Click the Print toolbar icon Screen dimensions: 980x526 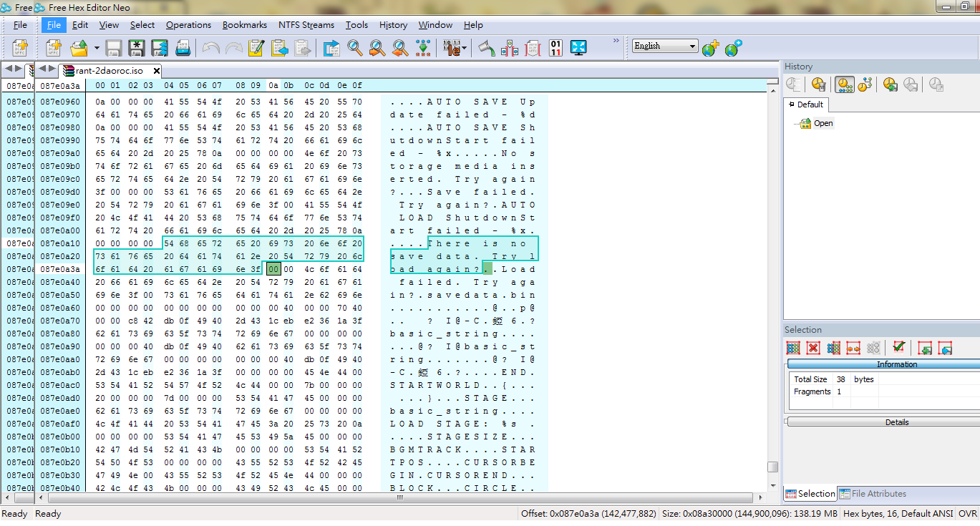tap(183, 48)
